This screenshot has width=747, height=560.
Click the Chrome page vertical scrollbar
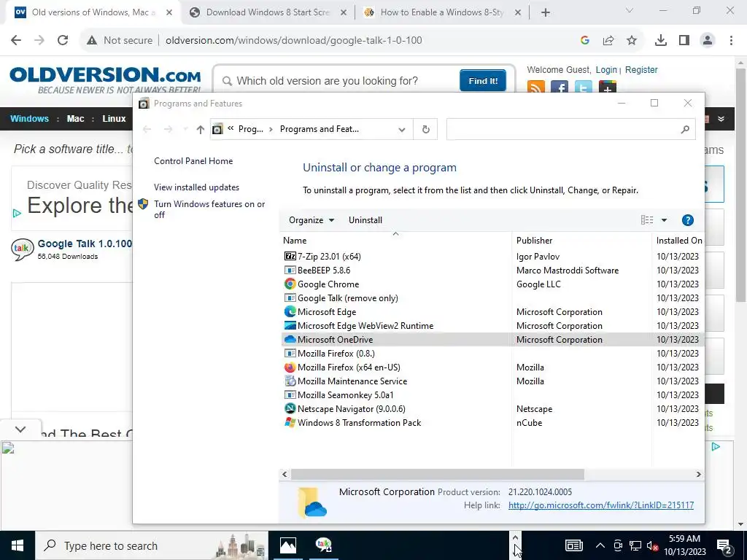pos(740,184)
